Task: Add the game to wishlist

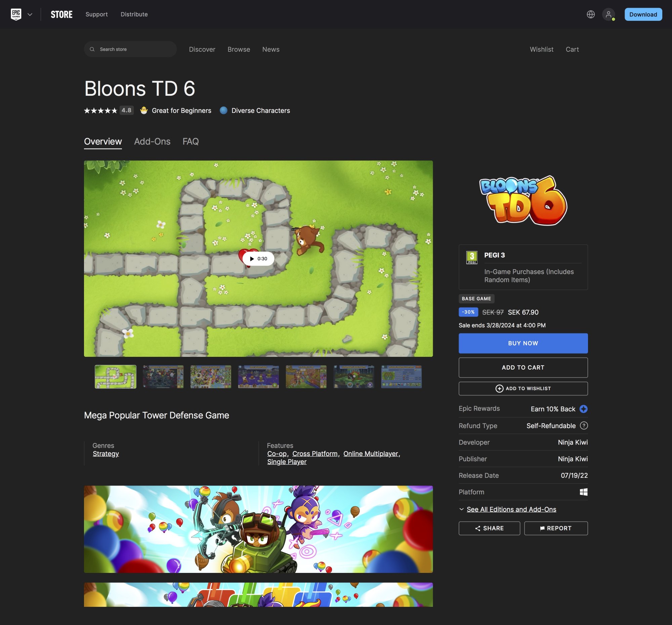Action: click(523, 388)
